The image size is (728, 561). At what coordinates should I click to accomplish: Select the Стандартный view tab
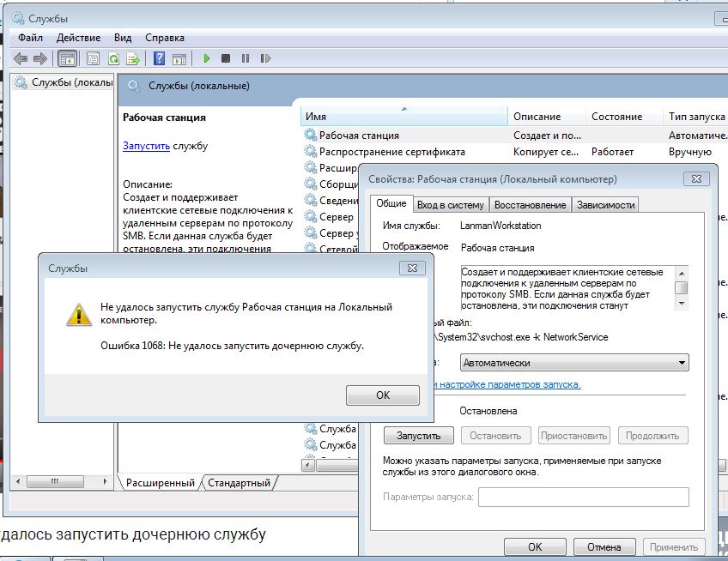[239, 483]
